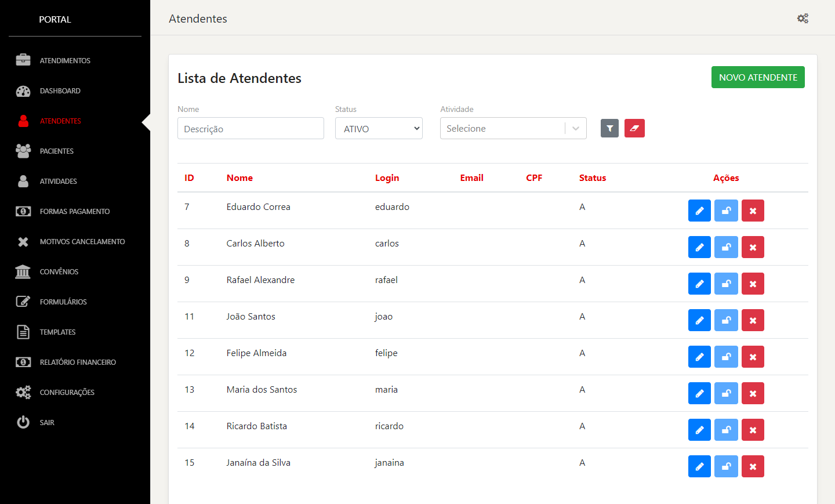Clear filters with the red eraser icon
The image size is (835, 504).
[x=634, y=128]
